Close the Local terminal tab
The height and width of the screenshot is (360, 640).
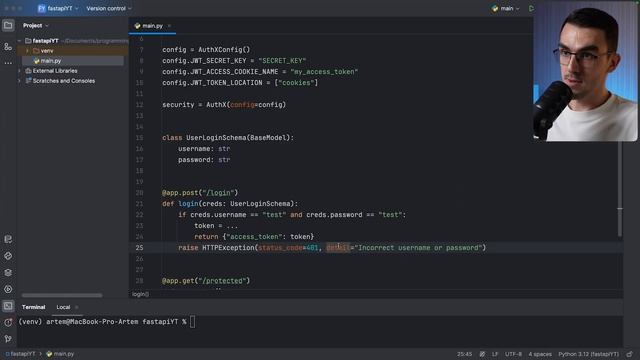77,307
